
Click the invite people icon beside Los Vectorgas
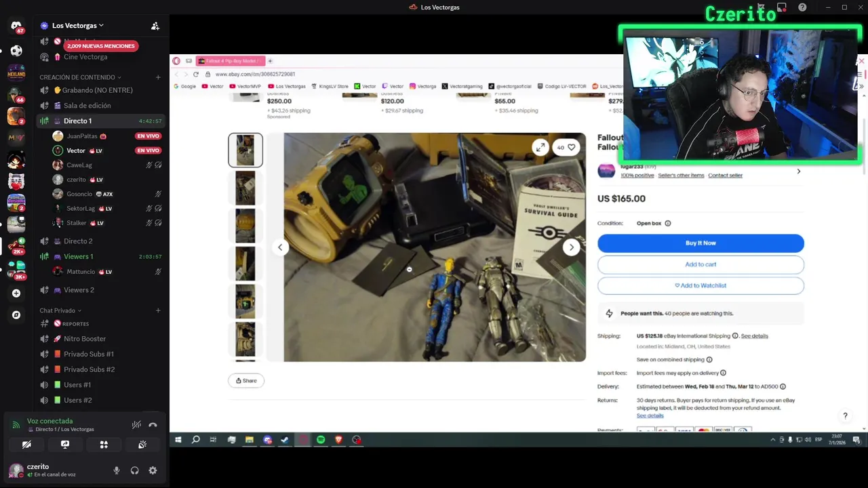[x=155, y=26]
